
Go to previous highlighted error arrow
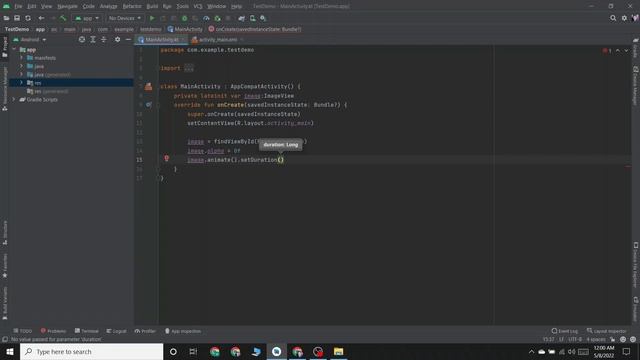click(618, 50)
